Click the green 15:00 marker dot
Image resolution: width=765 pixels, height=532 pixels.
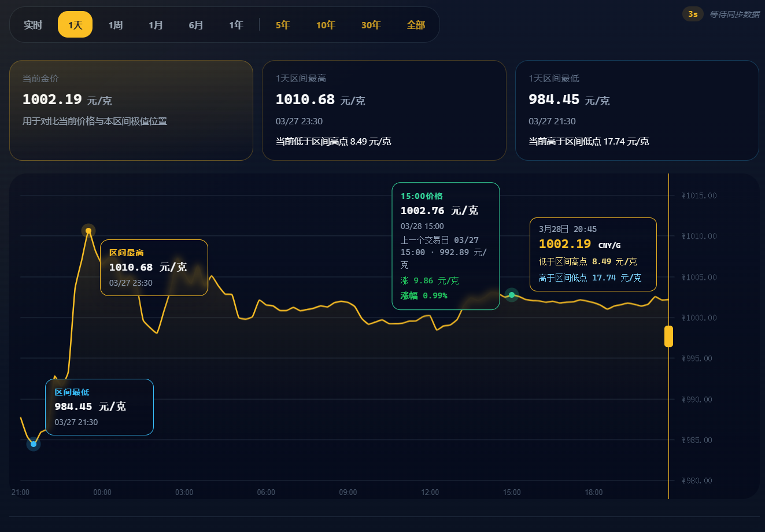[x=511, y=295]
